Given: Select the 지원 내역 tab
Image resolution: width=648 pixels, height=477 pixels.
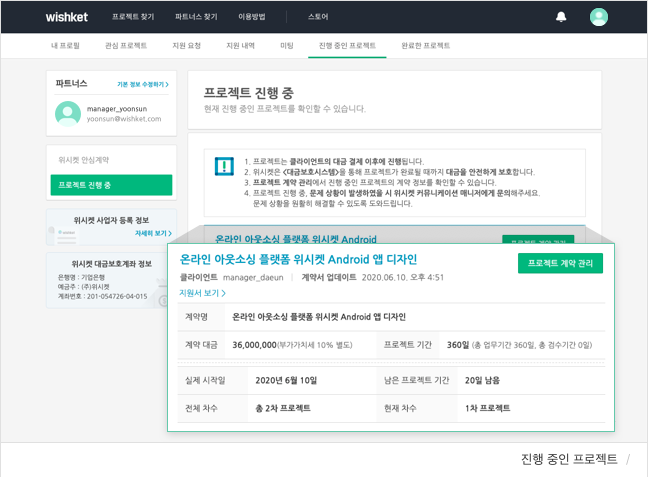Looking at the screenshot, I should pos(240,46).
